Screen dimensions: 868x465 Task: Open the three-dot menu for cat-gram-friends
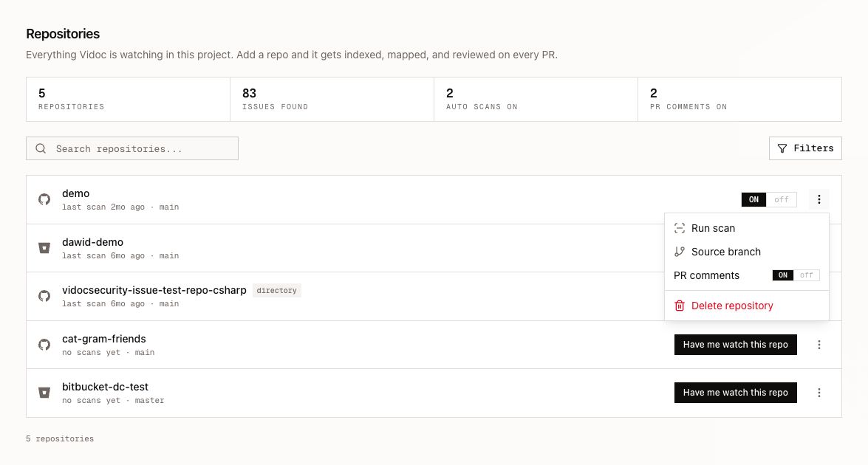[x=819, y=345]
